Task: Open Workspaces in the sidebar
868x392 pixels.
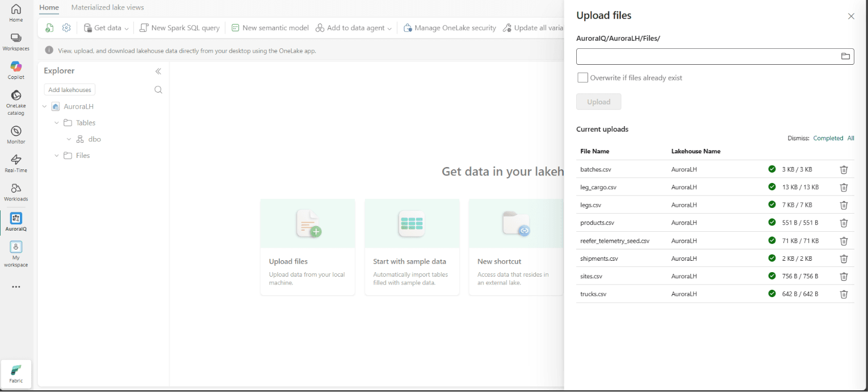Action: pos(16,42)
